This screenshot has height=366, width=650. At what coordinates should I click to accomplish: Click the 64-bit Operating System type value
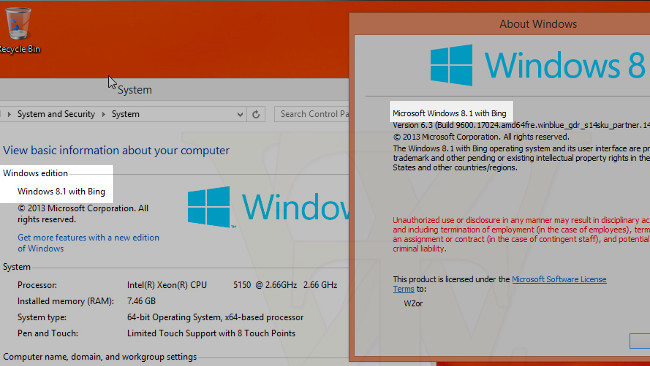click(x=215, y=318)
